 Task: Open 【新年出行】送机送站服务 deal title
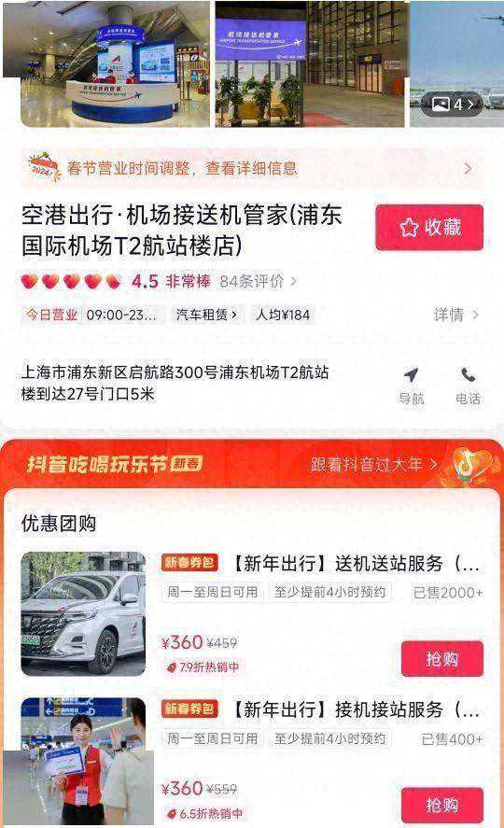356,564
